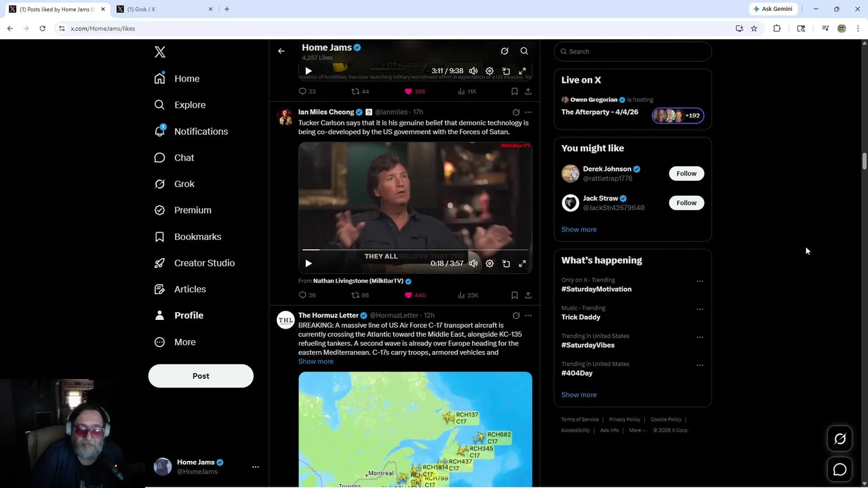Open Ian Miles Cheong's profile avatar
The image size is (868, 488).
pyautogui.click(x=285, y=117)
